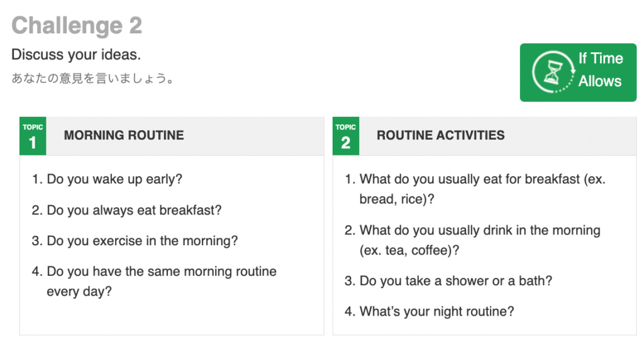Select the green Topic 2 badge

click(346, 136)
